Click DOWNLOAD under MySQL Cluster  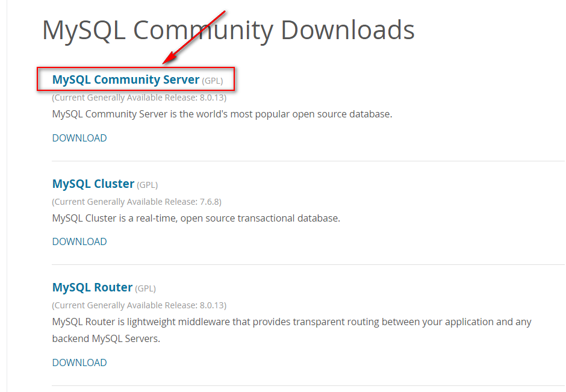(79, 241)
